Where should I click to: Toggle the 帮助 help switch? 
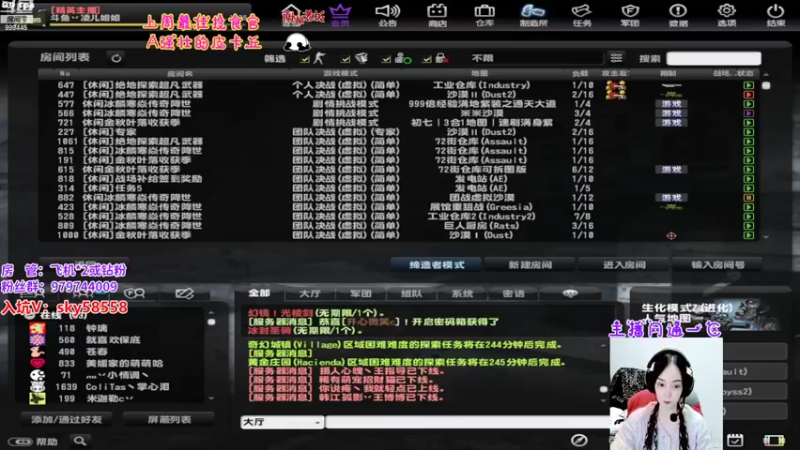21,441
